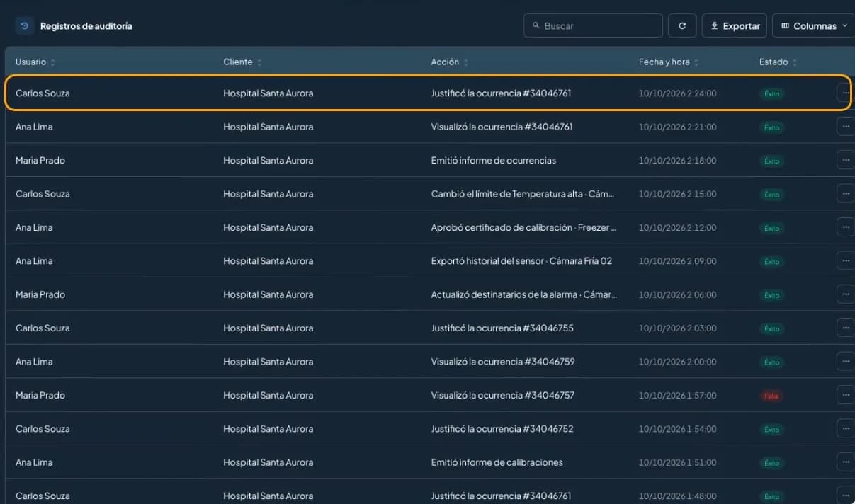Sort the table by the Cliente column

pyautogui.click(x=242, y=62)
